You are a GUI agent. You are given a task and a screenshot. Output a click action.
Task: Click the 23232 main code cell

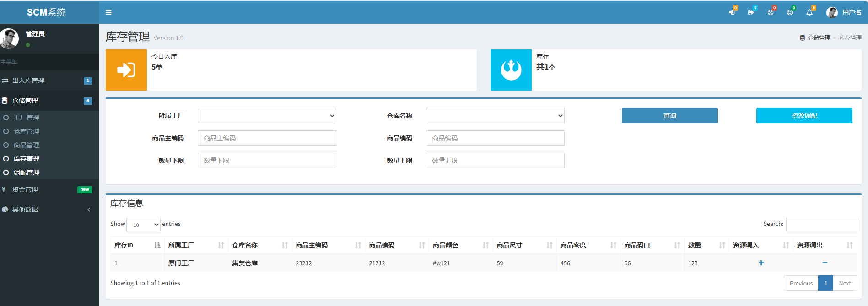click(329, 263)
